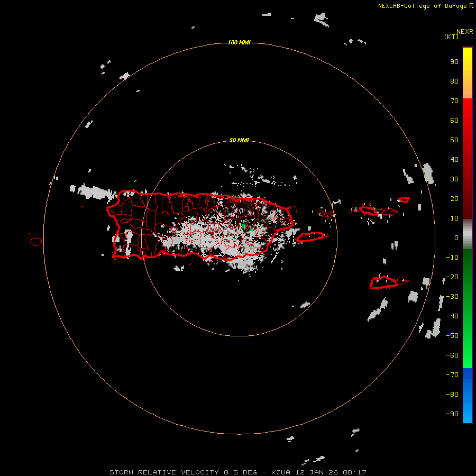The image size is (476, 476).
Task: Click the 50 NMI range ring label
Action: pos(239,140)
